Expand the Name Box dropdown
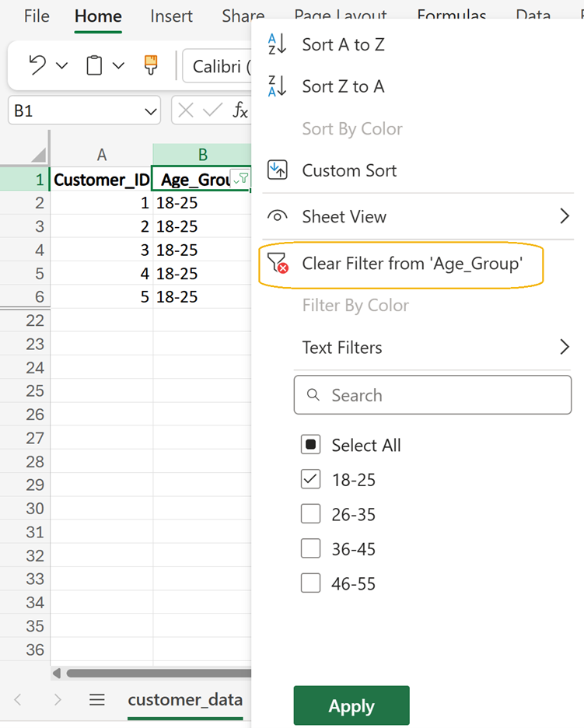This screenshot has width=584, height=728. click(x=150, y=111)
